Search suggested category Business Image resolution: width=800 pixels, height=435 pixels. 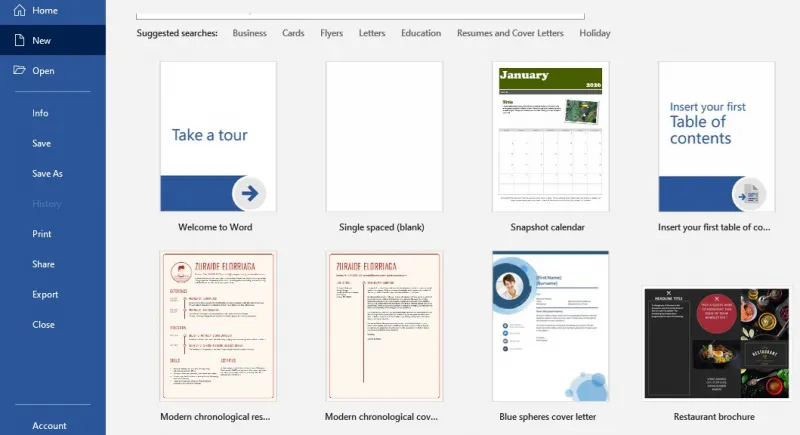(249, 33)
